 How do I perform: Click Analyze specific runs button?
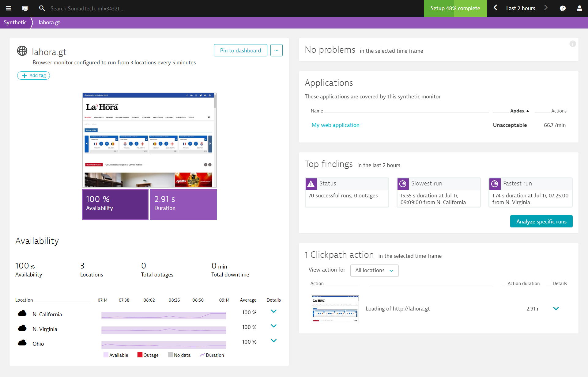pyautogui.click(x=541, y=221)
